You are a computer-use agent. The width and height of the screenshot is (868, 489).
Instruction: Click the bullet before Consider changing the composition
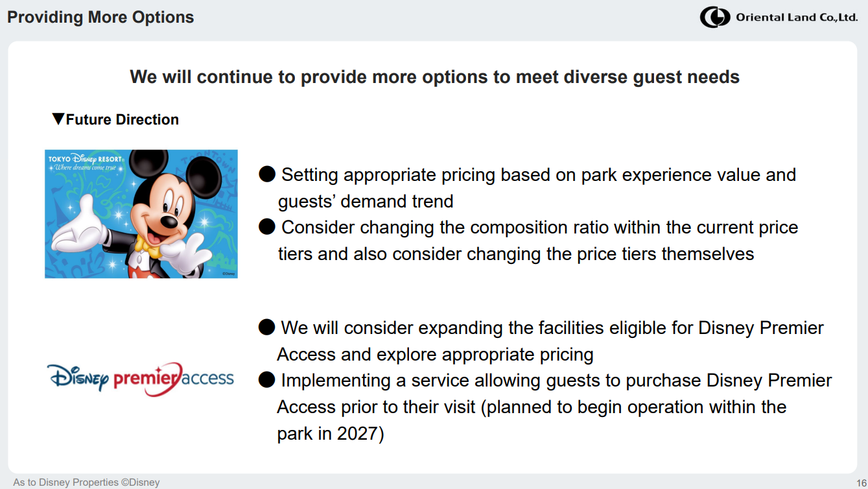(x=267, y=227)
